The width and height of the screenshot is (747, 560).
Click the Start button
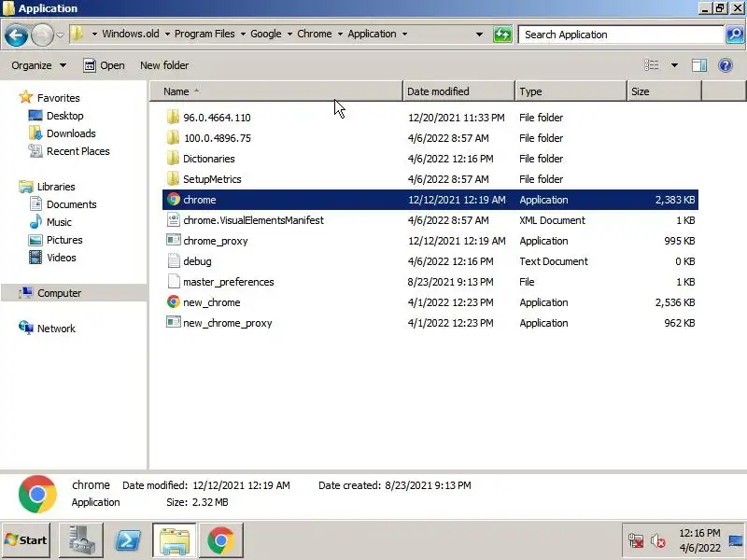(26, 540)
